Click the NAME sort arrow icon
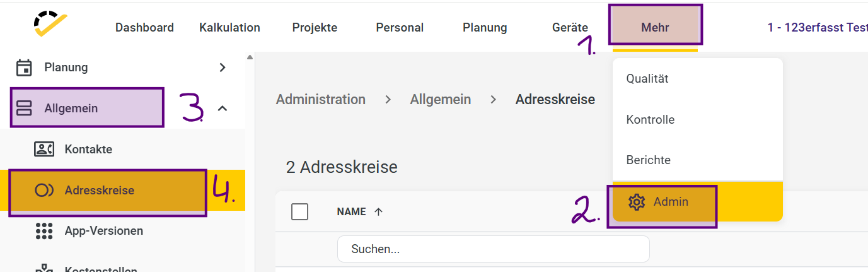868x272 pixels. [378, 212]
